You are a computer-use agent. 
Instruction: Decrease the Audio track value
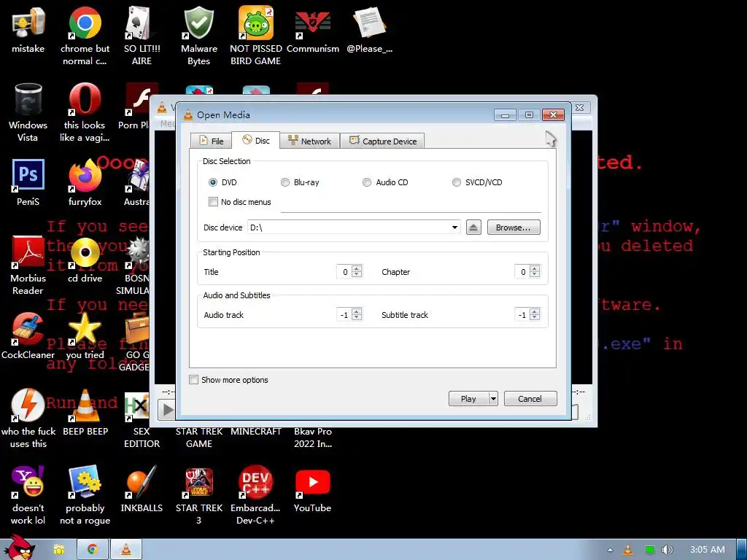357,318
